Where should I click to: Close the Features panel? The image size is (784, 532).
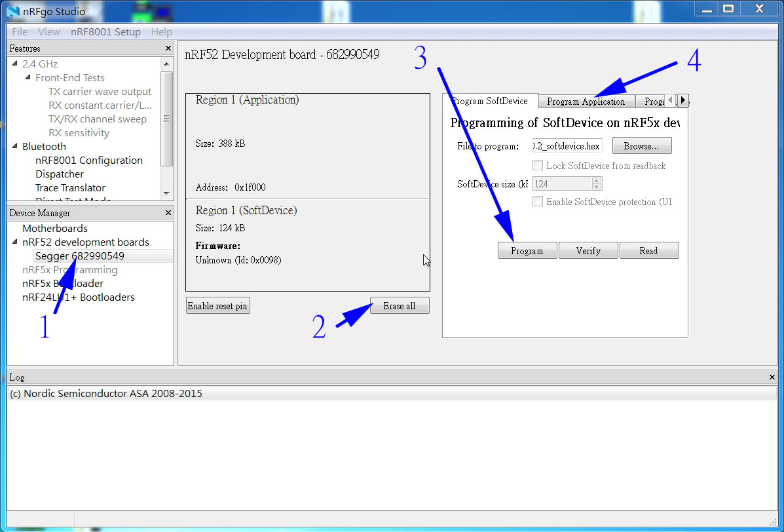(x=168, y=48)
